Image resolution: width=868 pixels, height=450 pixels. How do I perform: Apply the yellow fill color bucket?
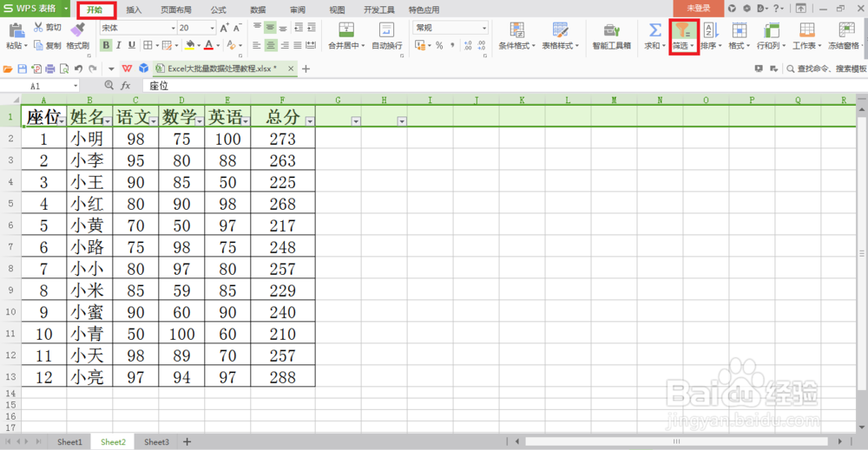pyautogui.click(x=190, y=45)
